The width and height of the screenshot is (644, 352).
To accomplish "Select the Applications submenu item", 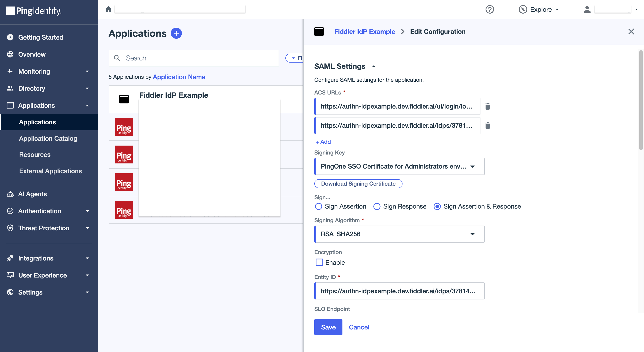I will point(49,122).
